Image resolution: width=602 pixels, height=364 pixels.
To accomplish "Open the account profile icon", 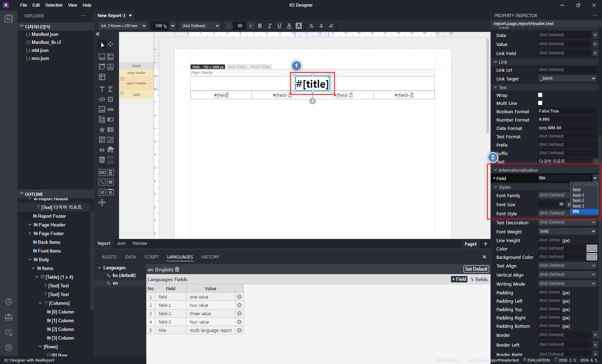I will pyautogui.click(x=9, y=302).
